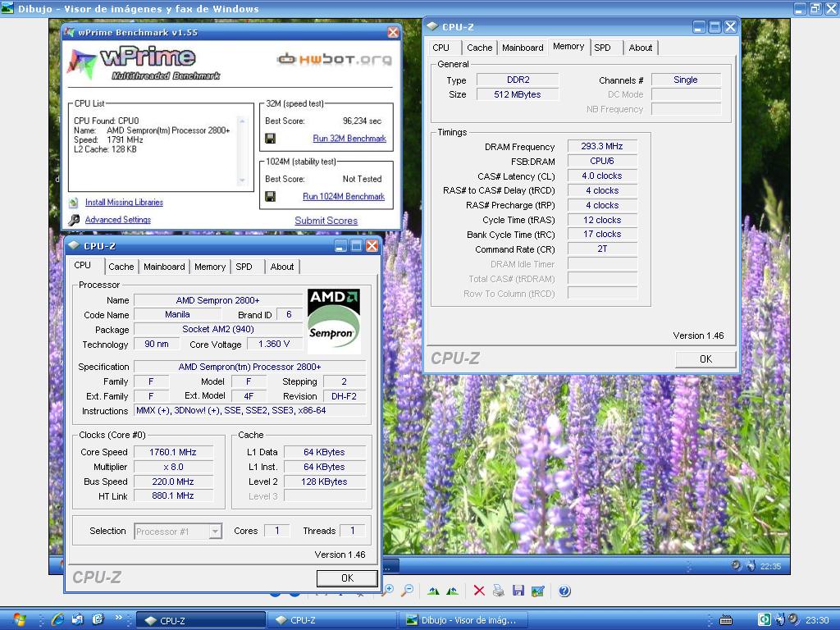The width and height of the screenshot is (840, 630).
Task: Click the icon beside Install Missing Libraries
Action: pyautogui.click(x=74, y=203)
